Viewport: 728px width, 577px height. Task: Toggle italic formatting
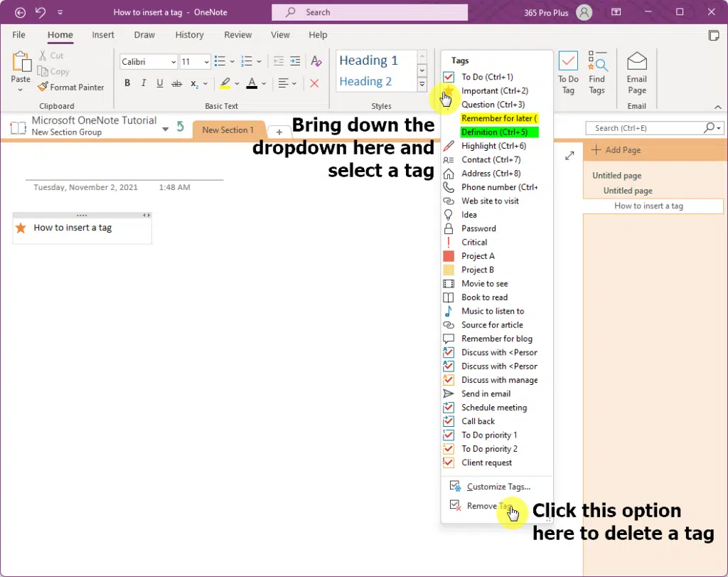pyautogui.click(x=144, y=83)
